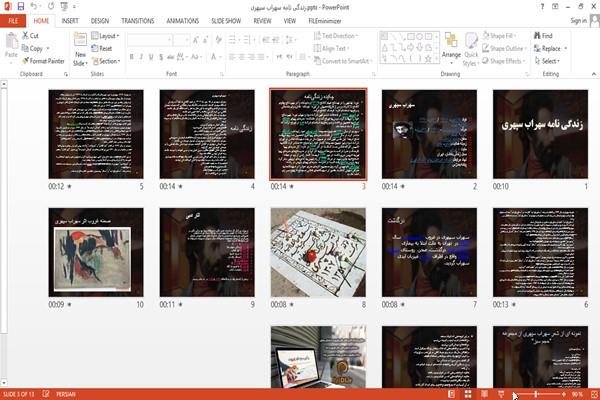Open the Clipboard dialog launcher
The height and width of the screenshot is (400, 600).
(x=66, y=74)
